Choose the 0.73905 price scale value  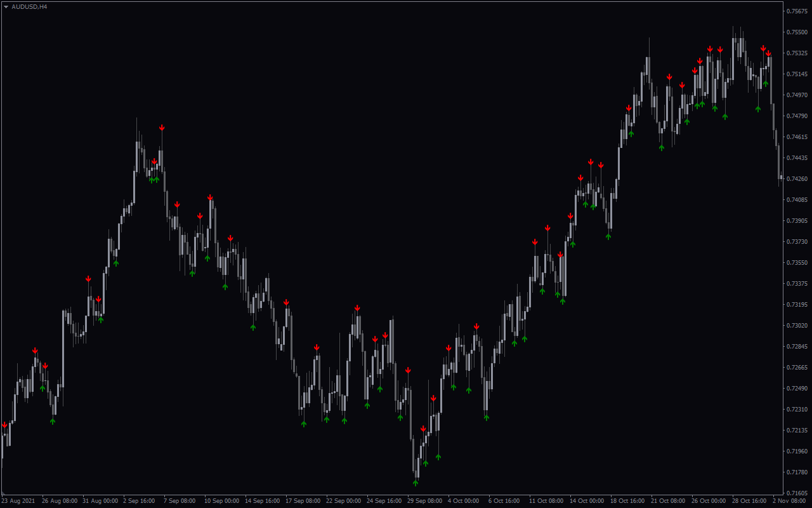point(797,220)
